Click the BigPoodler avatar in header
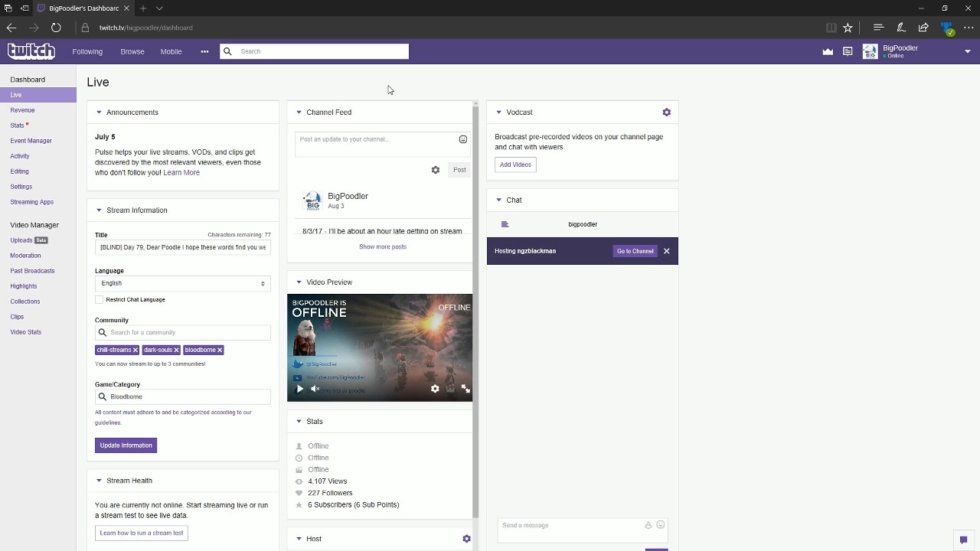 click(870, 51)
